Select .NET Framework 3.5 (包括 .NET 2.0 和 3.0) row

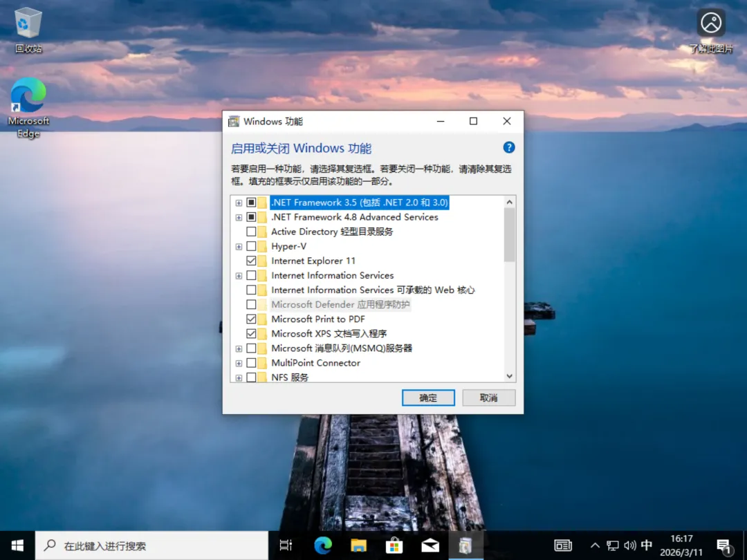[359, 203]
